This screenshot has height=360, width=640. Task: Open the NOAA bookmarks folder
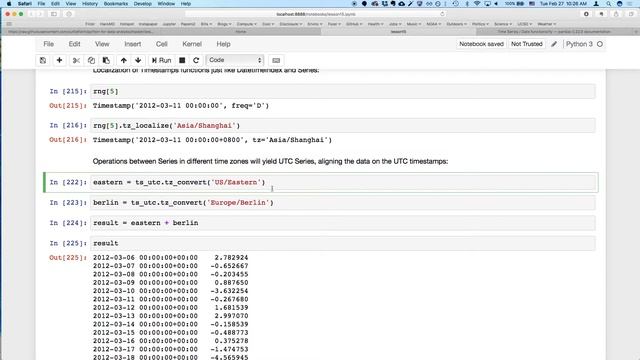(433, 24)
